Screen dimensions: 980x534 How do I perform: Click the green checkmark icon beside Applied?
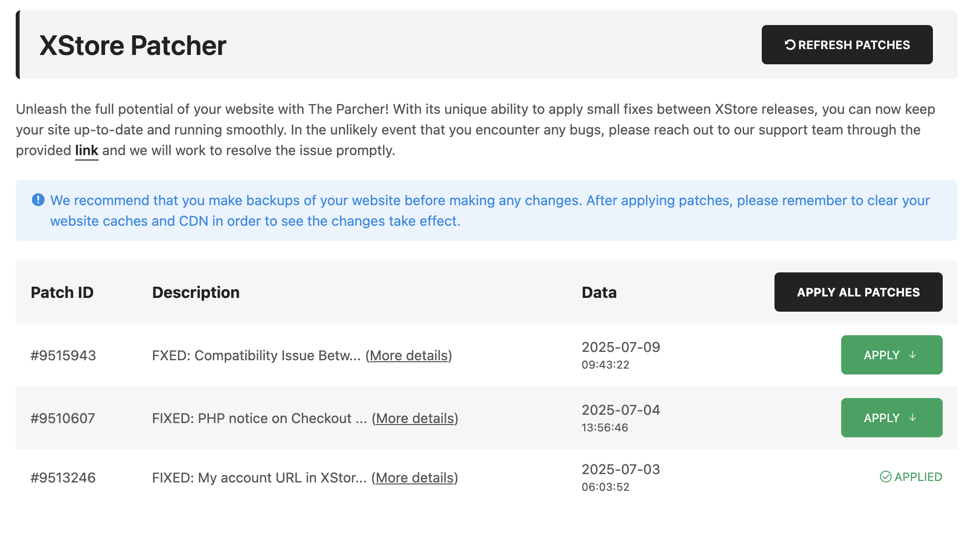coord(885,477)
